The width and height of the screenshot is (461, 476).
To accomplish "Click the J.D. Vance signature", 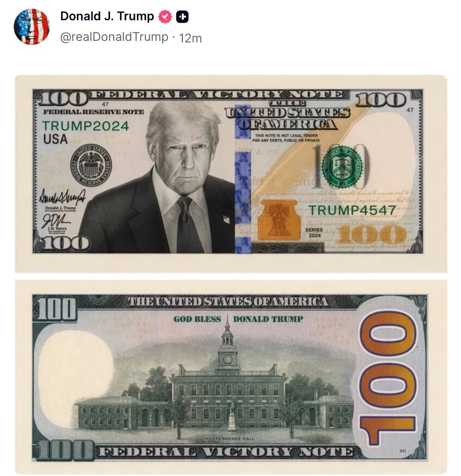I will [56, 220].
